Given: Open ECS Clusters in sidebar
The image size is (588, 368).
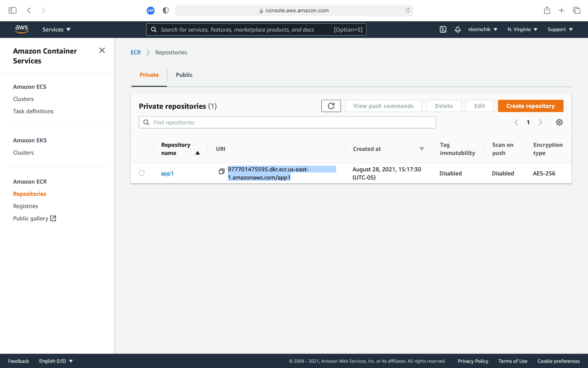Looking at the screenshot, I should [x=23, y=99].
